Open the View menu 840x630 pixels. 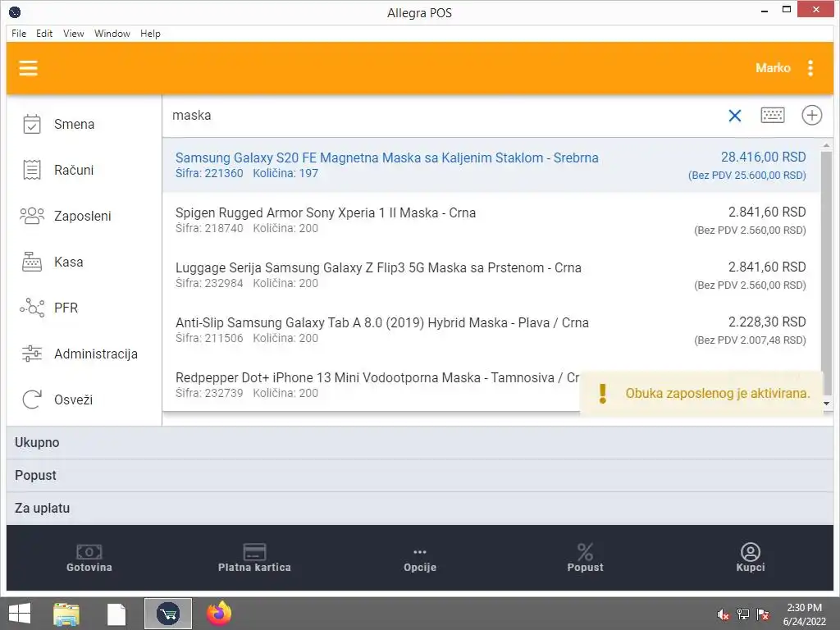[73, 33]
